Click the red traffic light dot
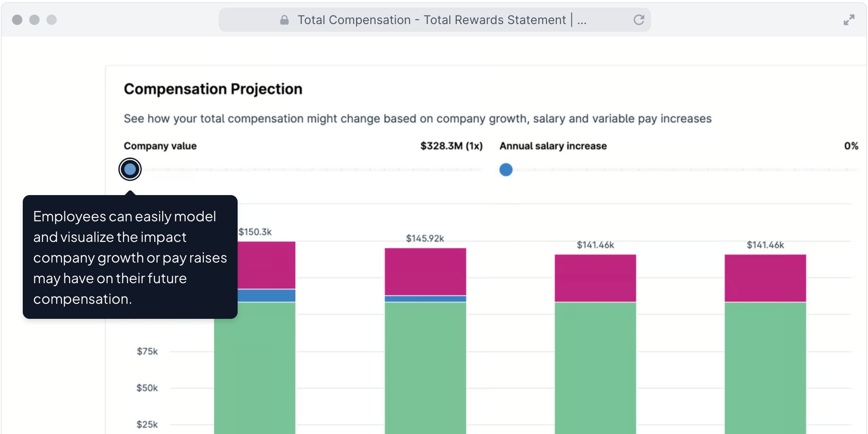 tap(17, 20)
